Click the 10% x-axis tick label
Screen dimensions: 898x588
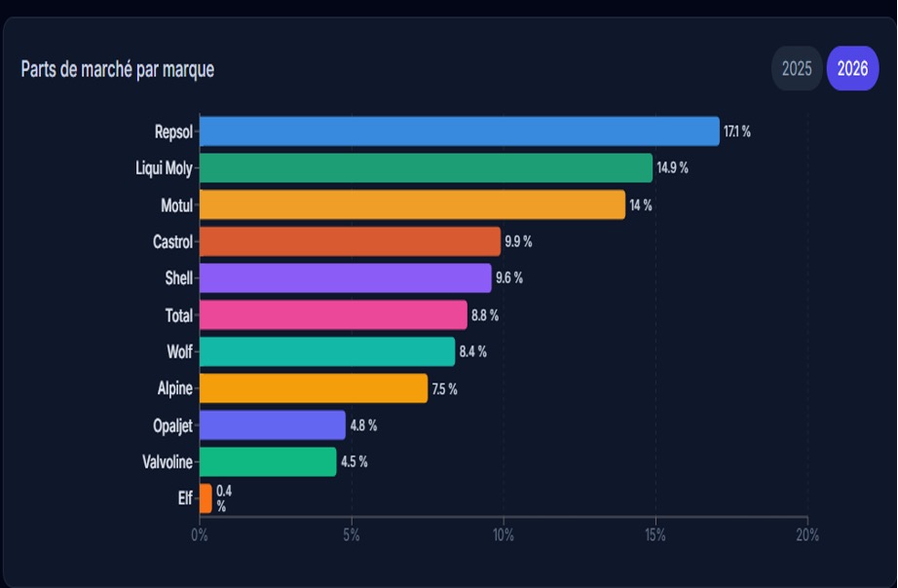[504, 535]
